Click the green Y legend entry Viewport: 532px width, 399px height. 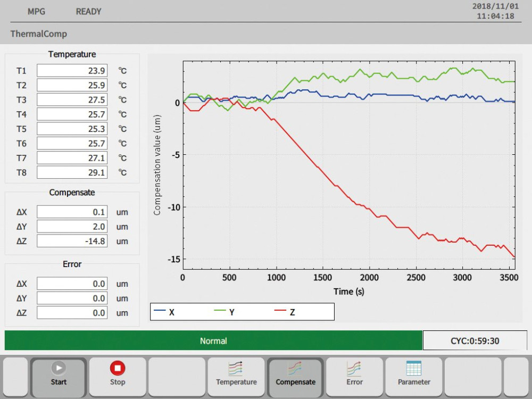[x=225, y=311]
